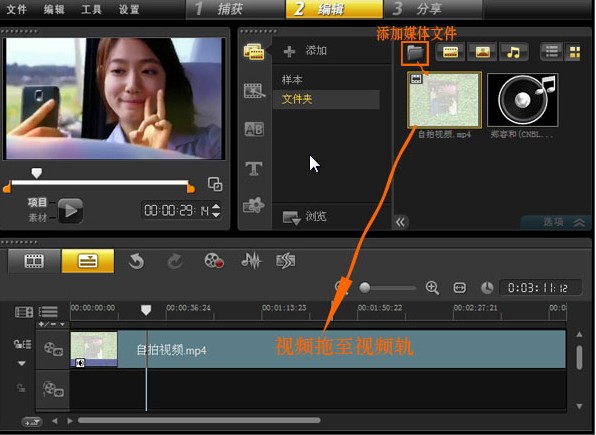Screen dimensions: 596x435
Task: Click the timeline vertical scroll up arrow
Action: click(579, 335)
